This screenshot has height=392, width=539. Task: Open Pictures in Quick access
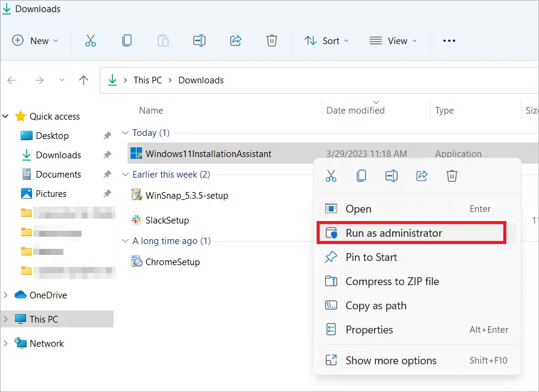click(51, 194)
